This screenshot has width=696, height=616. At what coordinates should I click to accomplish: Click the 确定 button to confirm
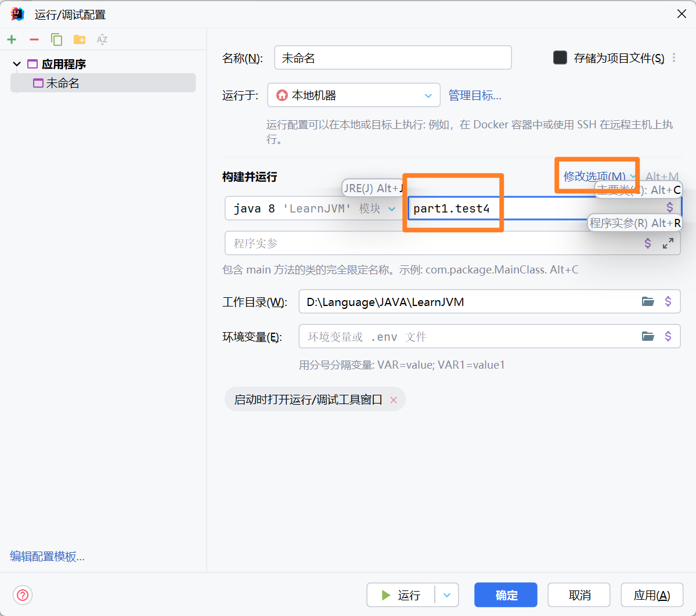[505, 595]
